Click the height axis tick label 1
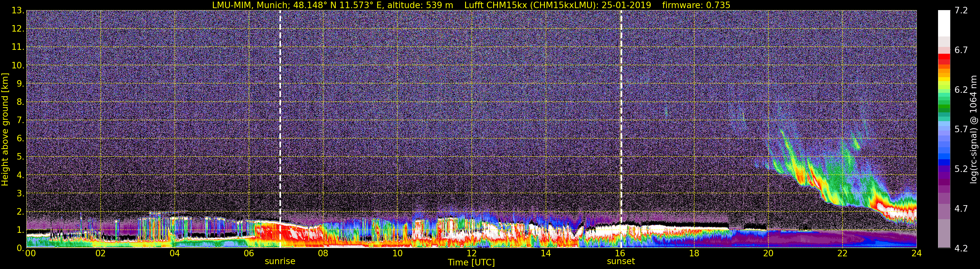The width and height of the screenshot is (980, 269). [x=20, y=230]
